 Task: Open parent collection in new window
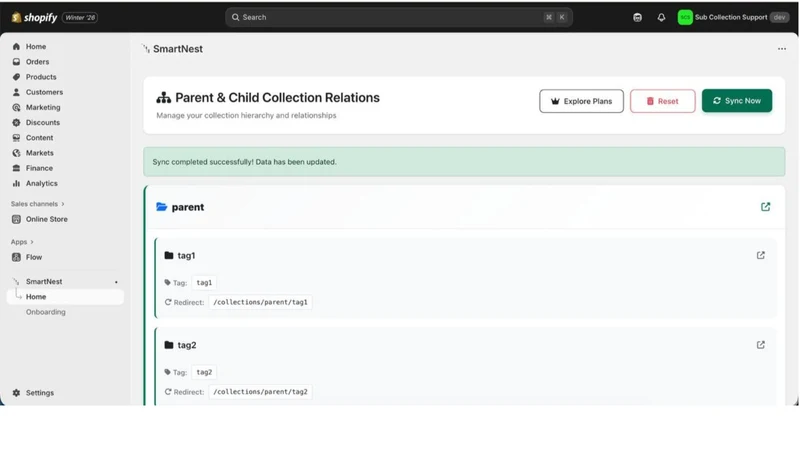point(765,207)
